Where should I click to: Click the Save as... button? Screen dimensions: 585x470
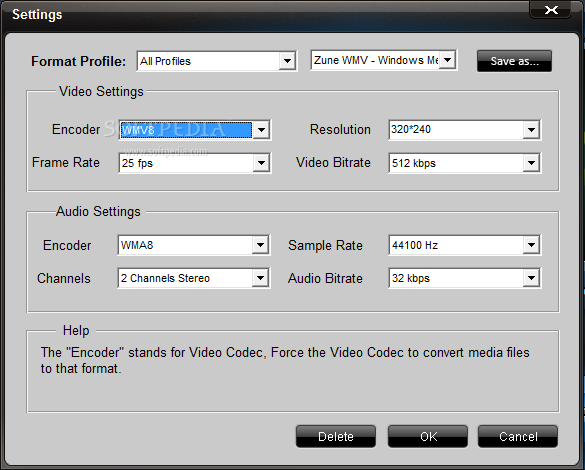514,61
